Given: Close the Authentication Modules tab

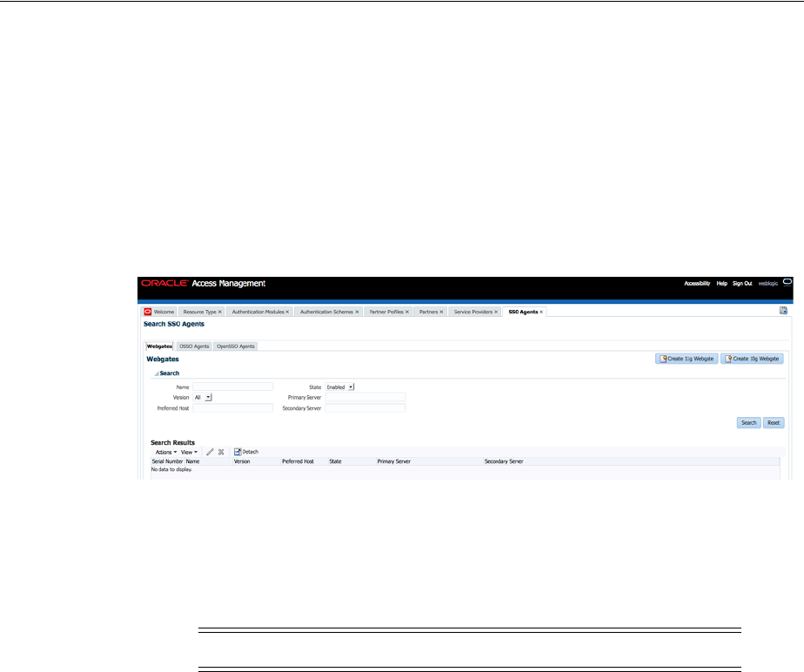Looking at the screenshot, I should tap(287, 312).
